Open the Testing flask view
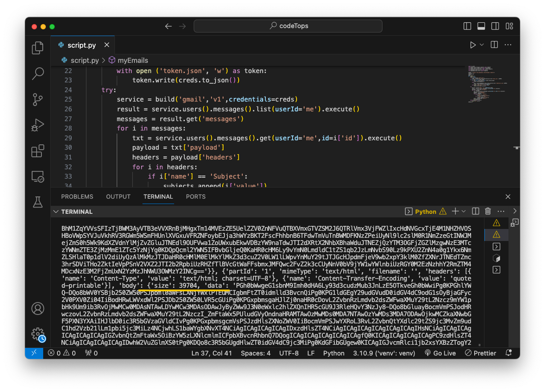 [38, 202]
